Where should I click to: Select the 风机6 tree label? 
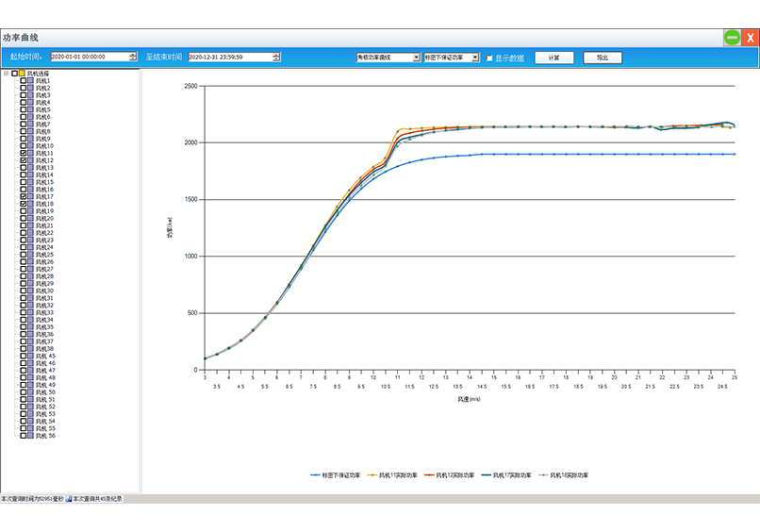[43, 117]
